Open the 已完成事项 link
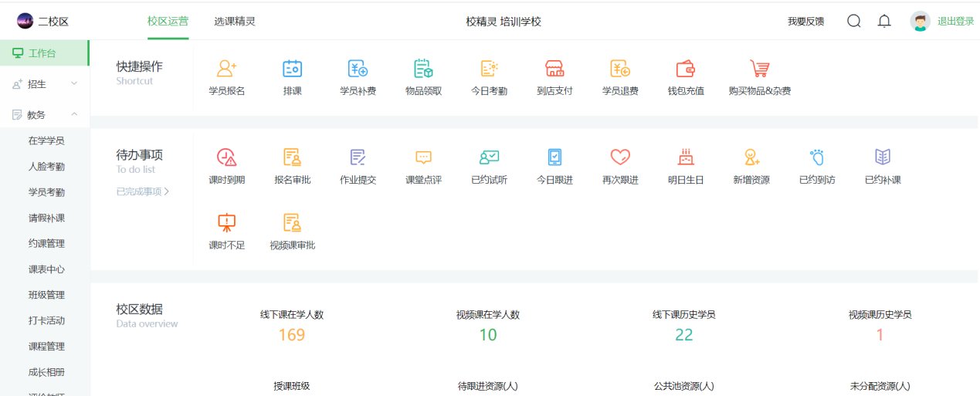Viewport: 980px width, 396px height. pos(143,191)
